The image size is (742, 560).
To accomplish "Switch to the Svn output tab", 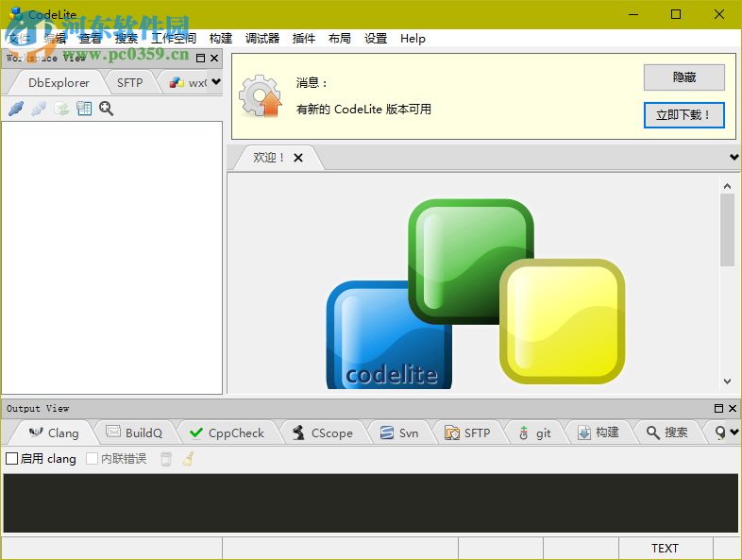I will (399, 433).
